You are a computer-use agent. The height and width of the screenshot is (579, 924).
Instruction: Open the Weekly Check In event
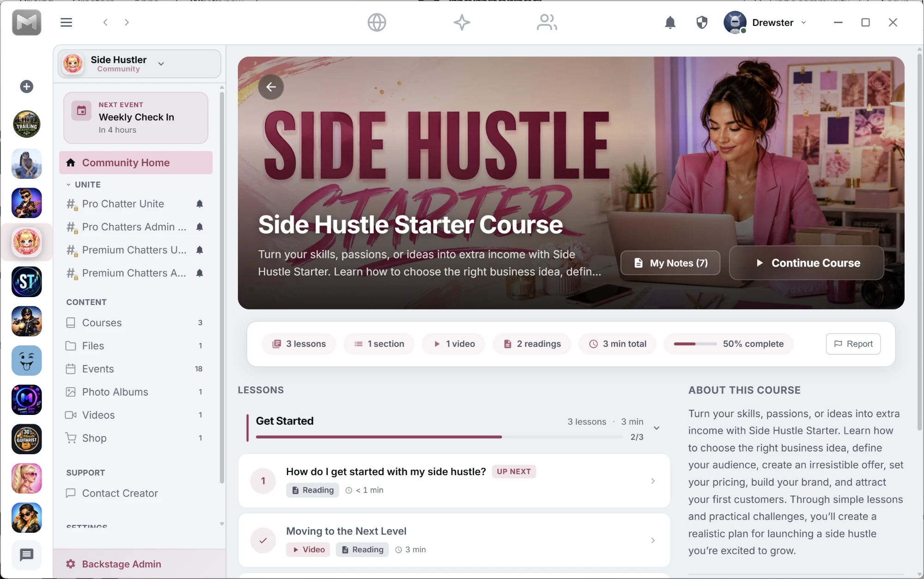click(136, 118)
